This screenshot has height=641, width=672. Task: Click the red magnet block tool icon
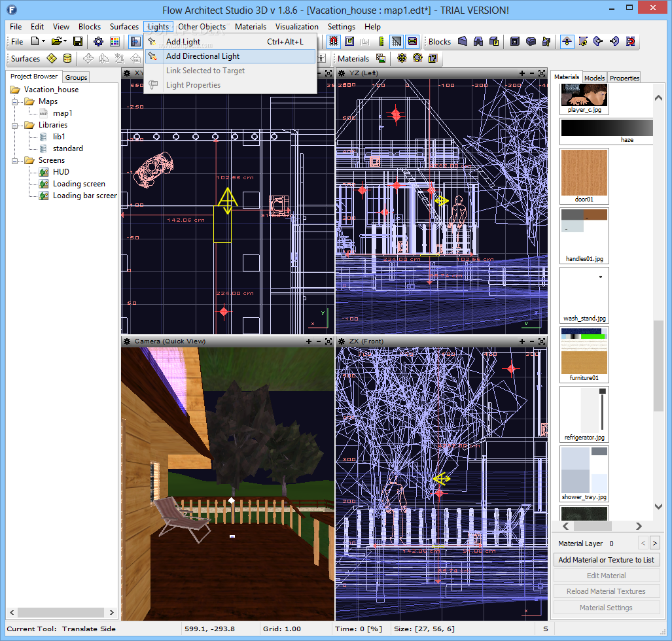(x=630, y=42)
